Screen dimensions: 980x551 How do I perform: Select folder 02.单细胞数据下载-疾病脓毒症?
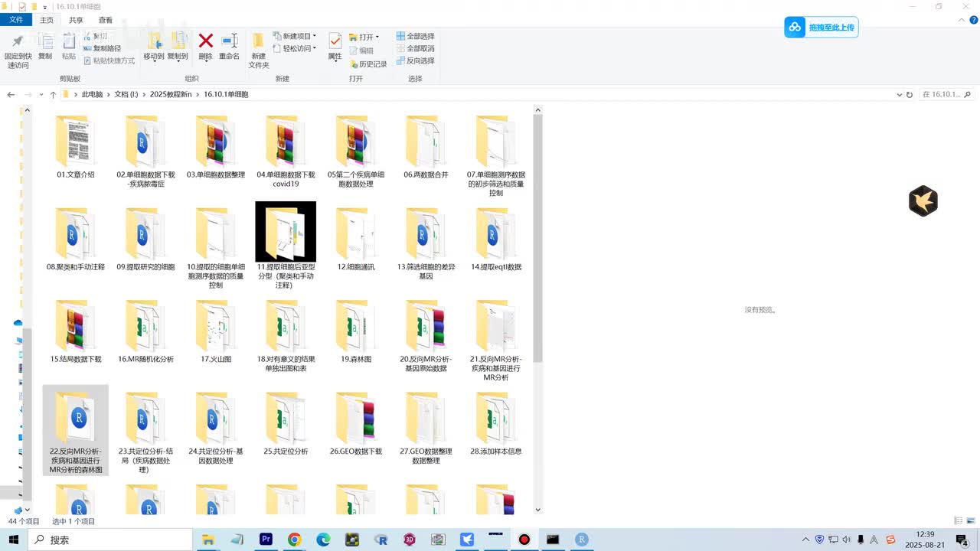pos(145,152)
